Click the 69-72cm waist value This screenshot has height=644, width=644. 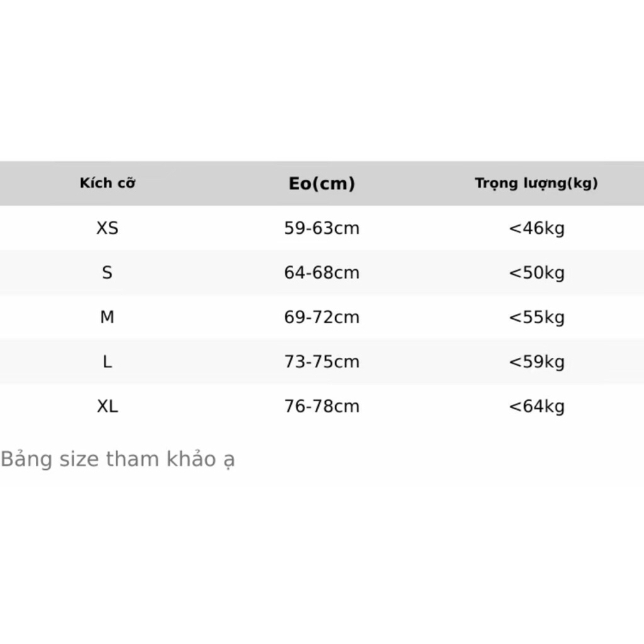tap(321, 317)
